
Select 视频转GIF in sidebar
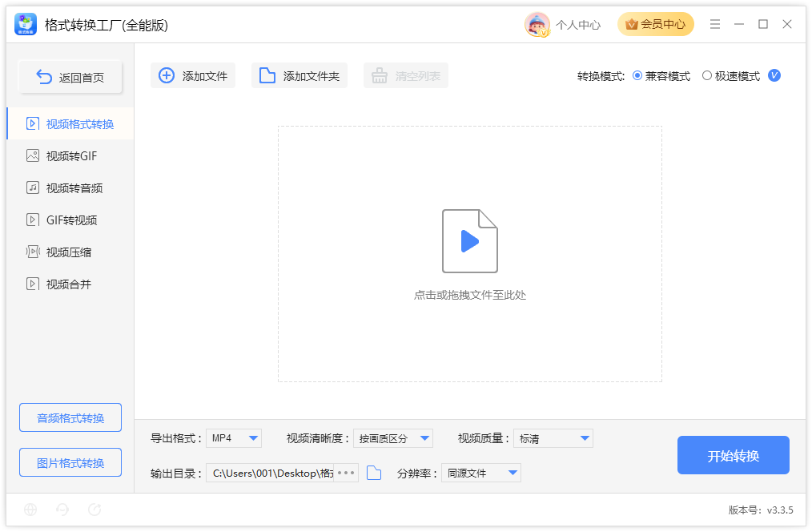(70, 156)
